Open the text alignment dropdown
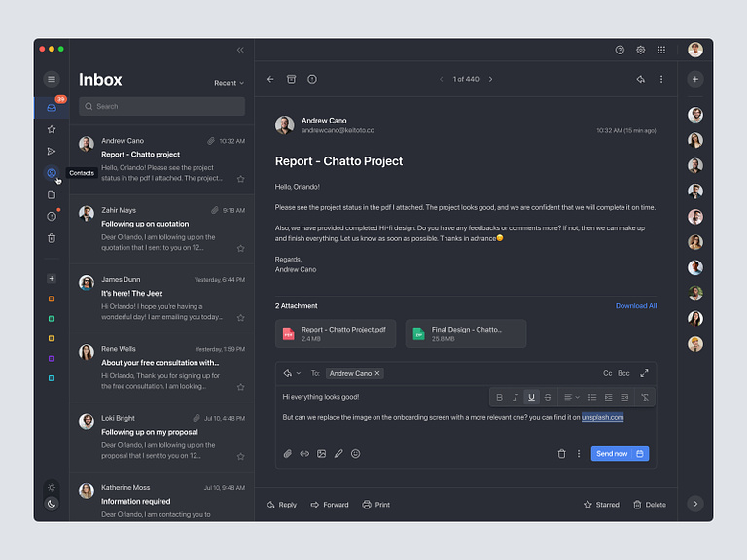Image resolution: width=747 pixels, height=560 pixels. click(571, 397)
